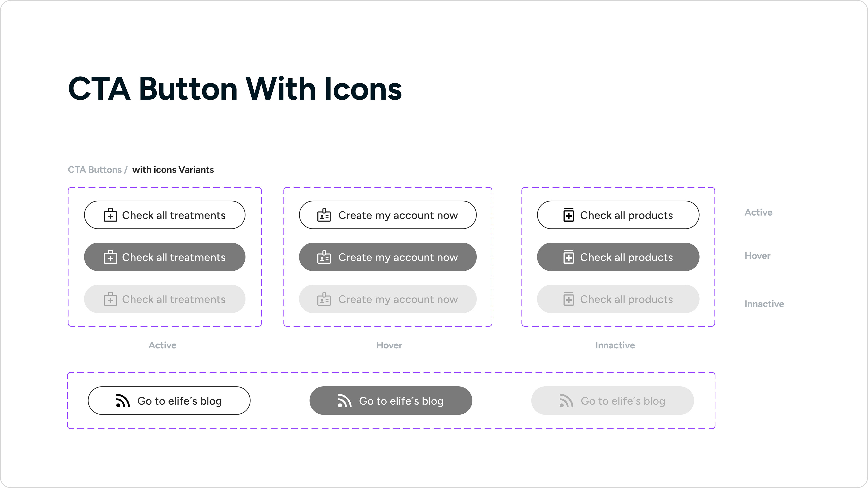
Task: Click the Hover label on the right side
Action: 757,256
